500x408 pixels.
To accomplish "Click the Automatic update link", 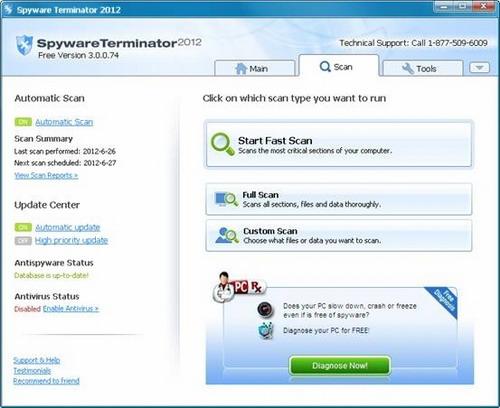I will 68,227.
